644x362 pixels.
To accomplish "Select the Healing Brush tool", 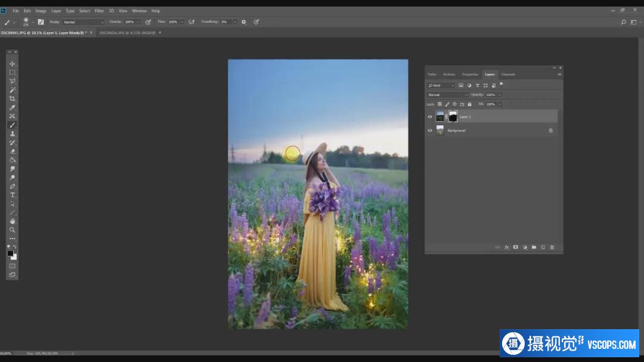I will tap(13, 116).
